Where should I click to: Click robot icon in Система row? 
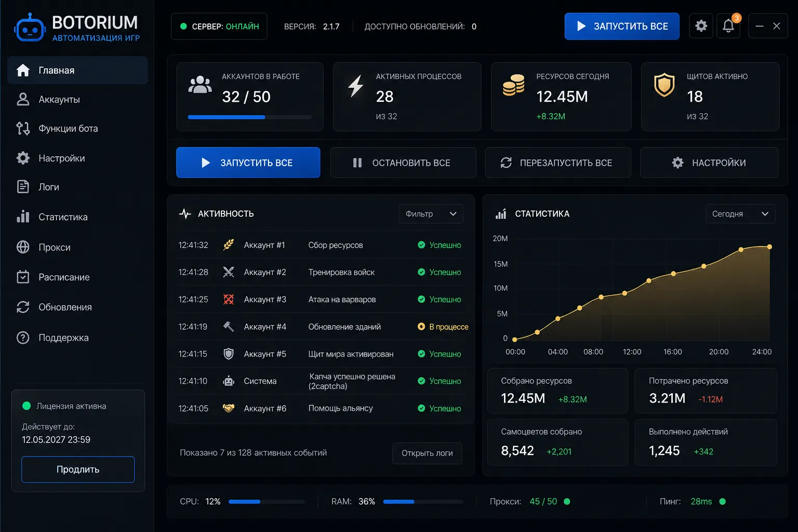[228, 381]
